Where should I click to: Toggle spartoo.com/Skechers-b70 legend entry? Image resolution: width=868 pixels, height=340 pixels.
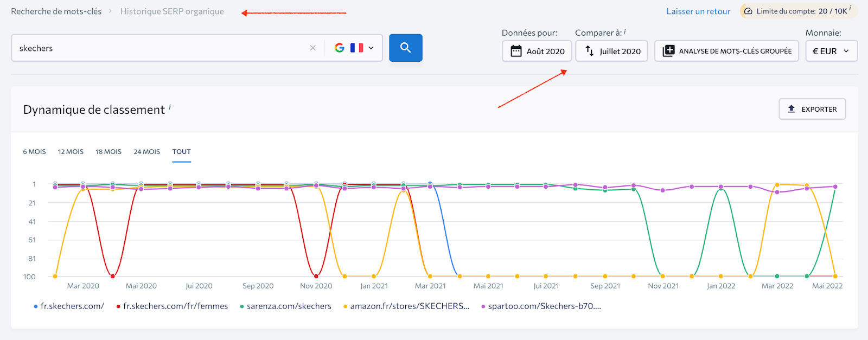[x=541, y=306]
